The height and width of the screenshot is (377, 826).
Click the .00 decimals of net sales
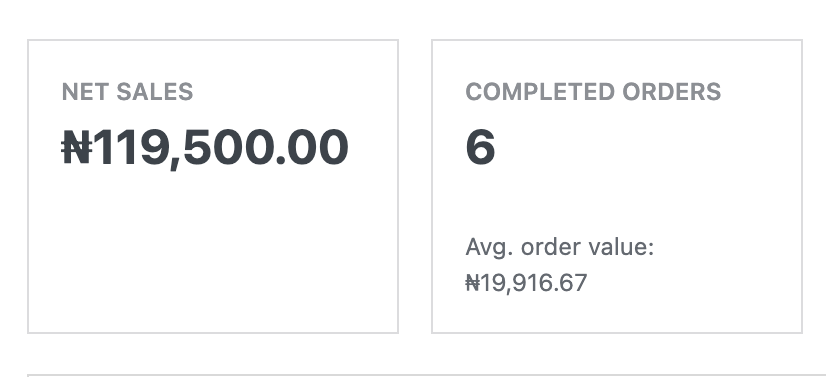tap(312, 148)
